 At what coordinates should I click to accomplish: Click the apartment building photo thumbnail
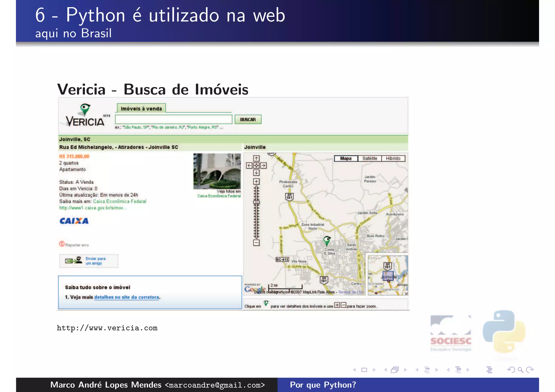point(217,171)
